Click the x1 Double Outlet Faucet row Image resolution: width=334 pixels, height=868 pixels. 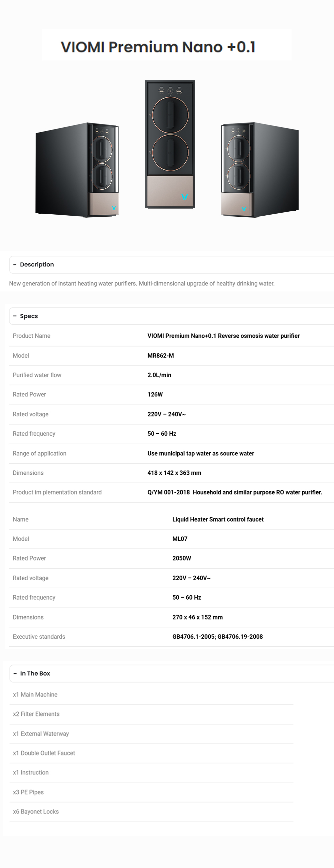tap(44, 753)
